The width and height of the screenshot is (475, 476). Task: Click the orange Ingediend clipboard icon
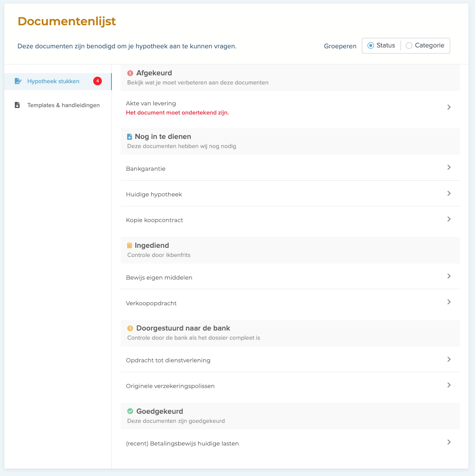[x=129, y=246]
